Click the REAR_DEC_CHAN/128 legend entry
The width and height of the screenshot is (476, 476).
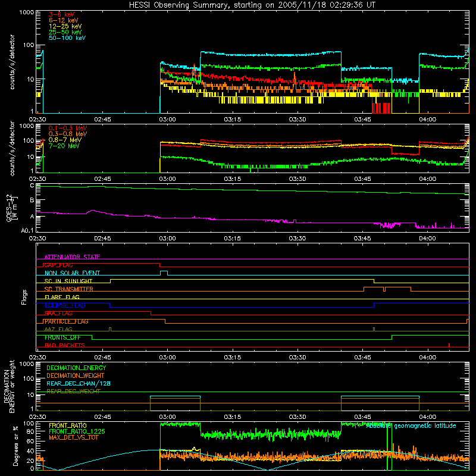[79, 383]
